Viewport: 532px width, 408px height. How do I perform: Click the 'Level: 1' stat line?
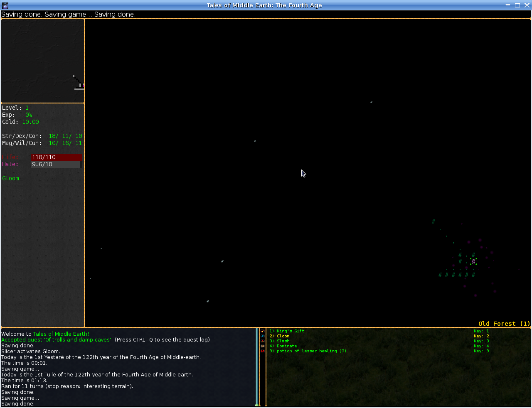click(x=15, y=108)
